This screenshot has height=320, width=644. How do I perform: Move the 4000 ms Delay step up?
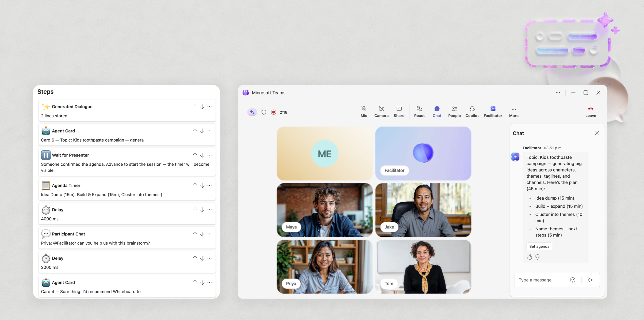(x=195, y=210)
